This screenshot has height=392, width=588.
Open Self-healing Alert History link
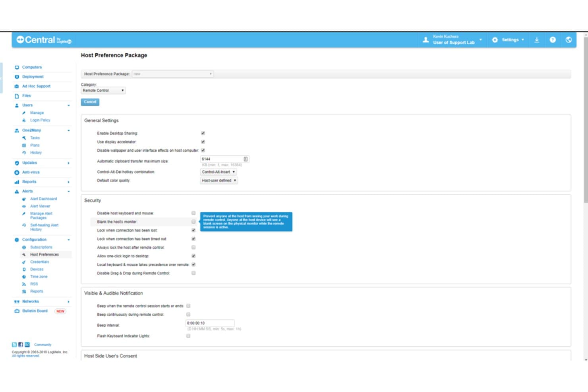pos(44,227)
